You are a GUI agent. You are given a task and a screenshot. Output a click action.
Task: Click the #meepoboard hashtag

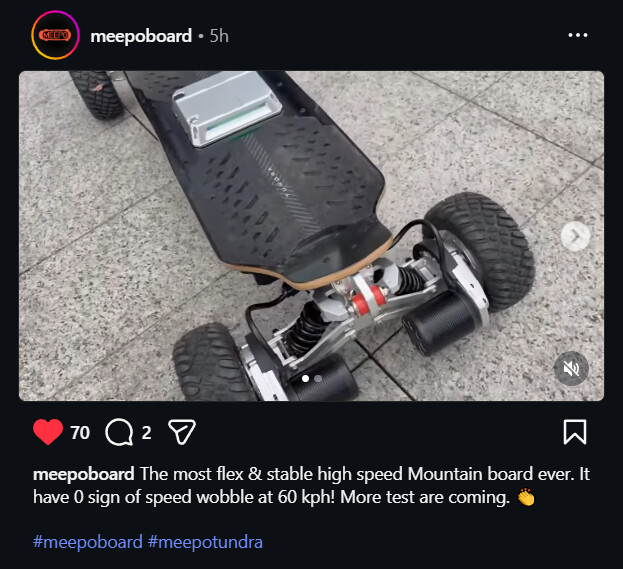point(88,542)
